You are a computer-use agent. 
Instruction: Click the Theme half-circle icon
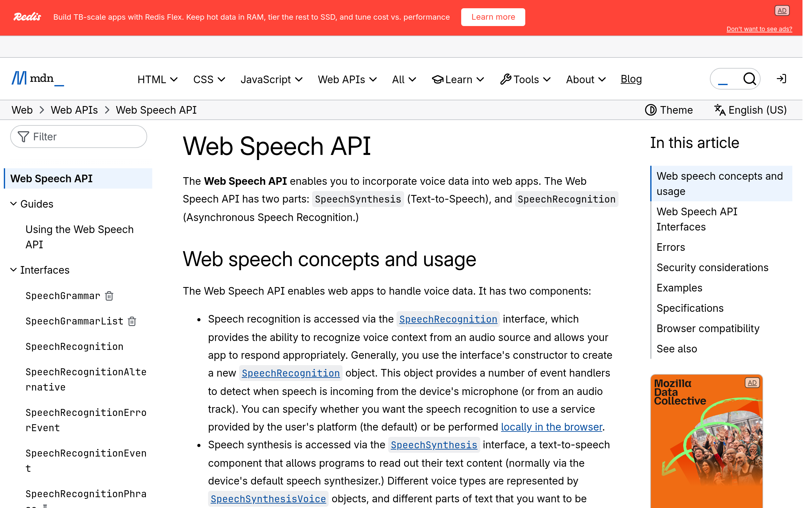point(651,110)
